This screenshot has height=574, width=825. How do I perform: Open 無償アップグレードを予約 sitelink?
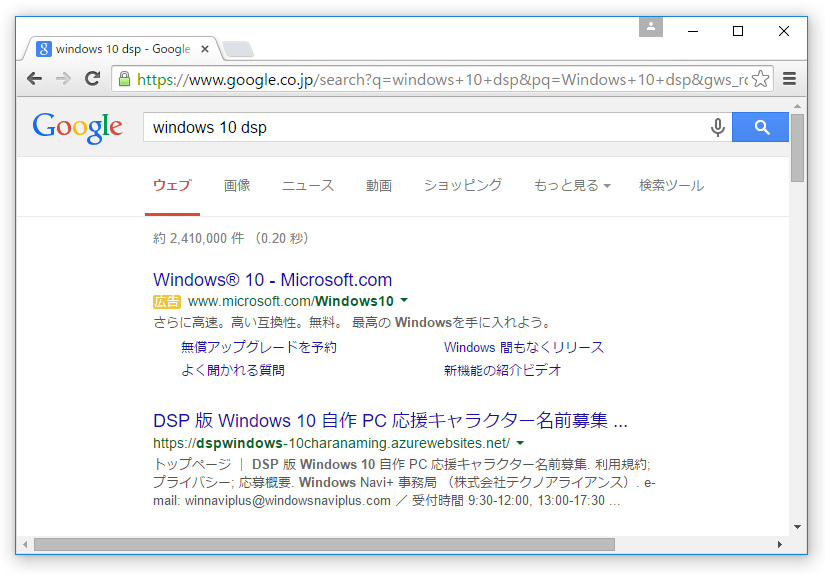(258, 347)
